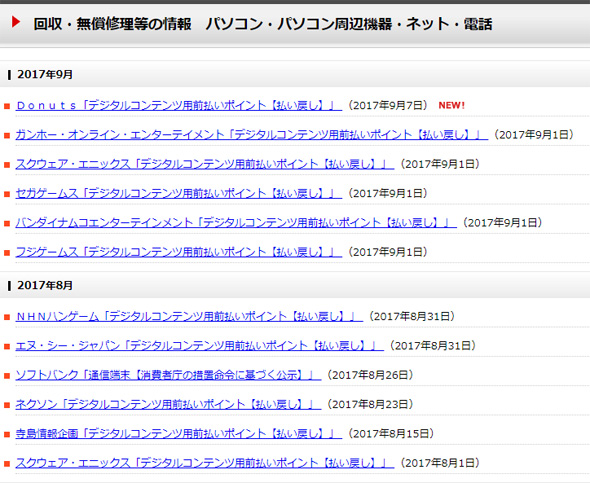Open the NC Japan (エヌ・シー・ジャパン) refund link
The height and width of the screenshot is (483, 590).
pos(199,346)
